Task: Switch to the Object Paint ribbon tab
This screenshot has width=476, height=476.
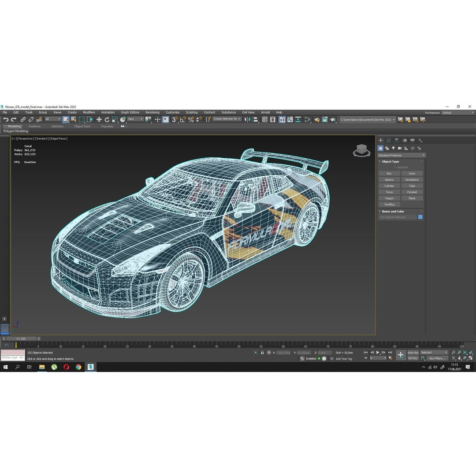Action: pos(82,126)
